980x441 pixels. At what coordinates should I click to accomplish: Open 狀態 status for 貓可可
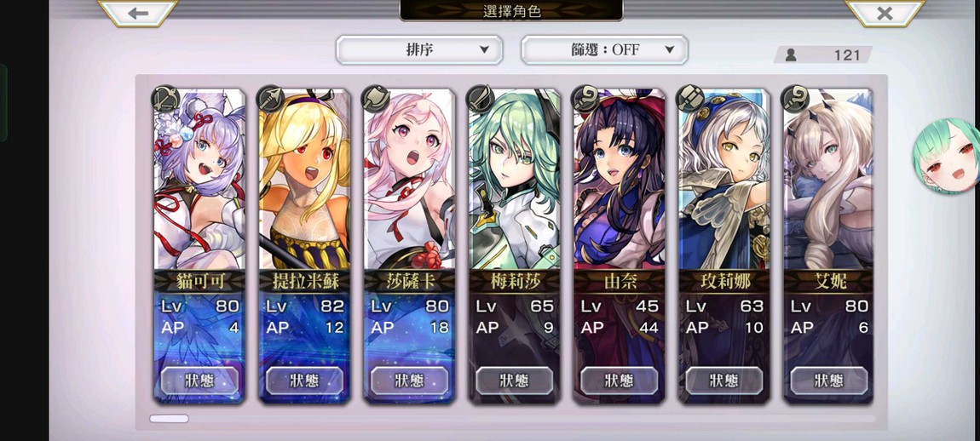pos(199,381)
